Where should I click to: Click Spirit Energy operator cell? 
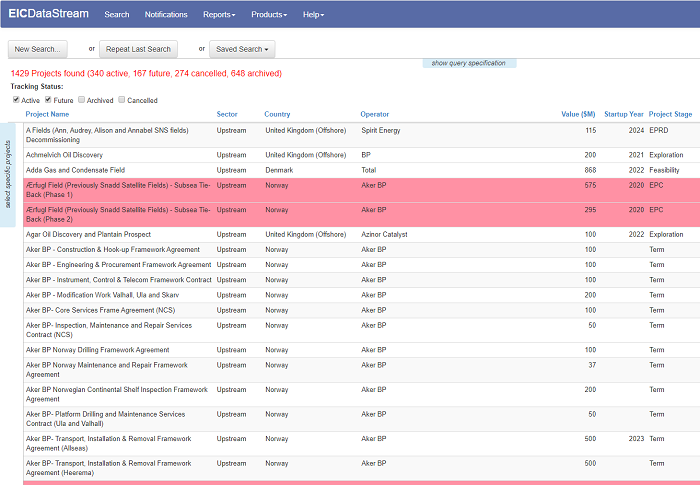coord(381,130)
